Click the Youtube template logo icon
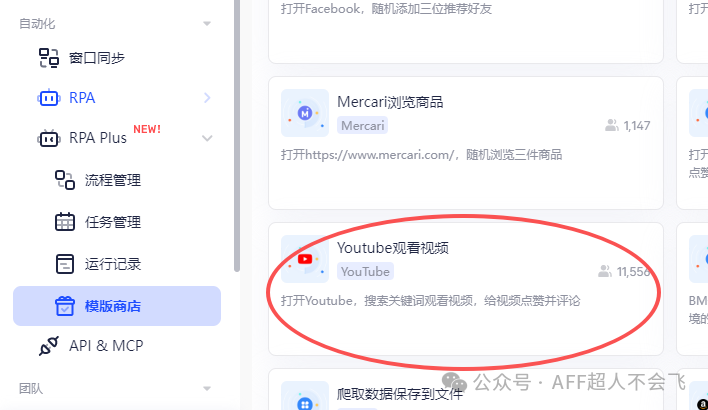This screenshot has width=708, height=410. tap(305, 259)
